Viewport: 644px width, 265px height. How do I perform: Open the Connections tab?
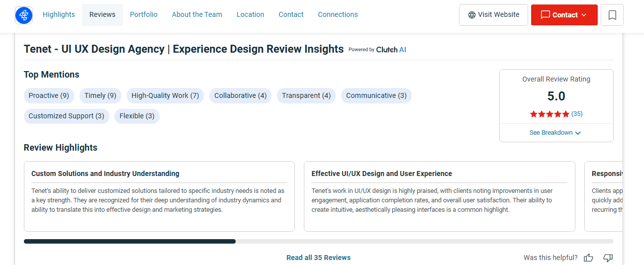click(338, 14)
